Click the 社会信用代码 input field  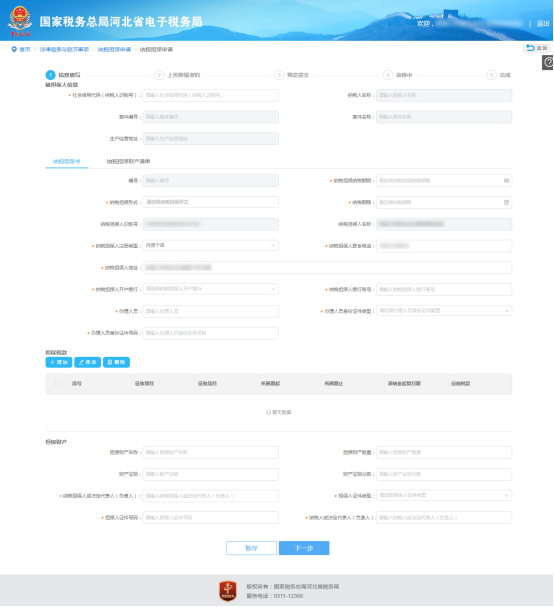[x=211, y=95]
